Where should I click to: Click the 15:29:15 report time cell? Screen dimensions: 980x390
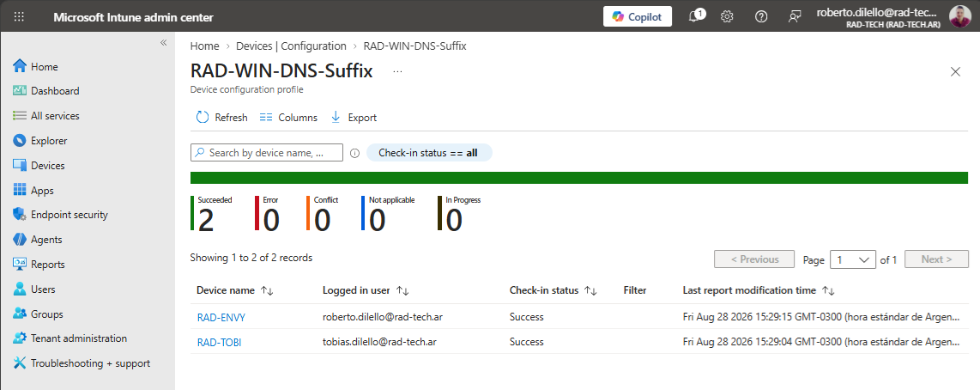coord(821,317)
